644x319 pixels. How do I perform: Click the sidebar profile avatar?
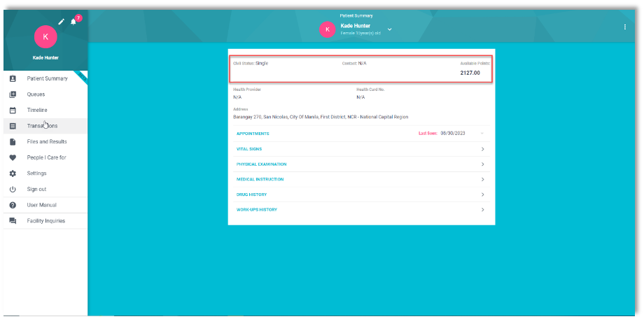tap(45, 36)
